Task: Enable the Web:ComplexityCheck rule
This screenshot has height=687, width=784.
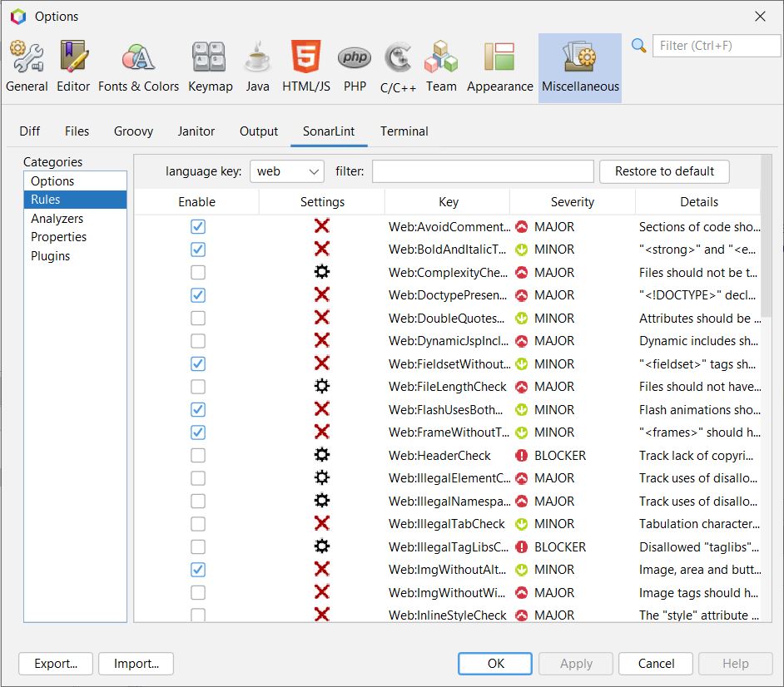Action: click(x=196, y=272)
